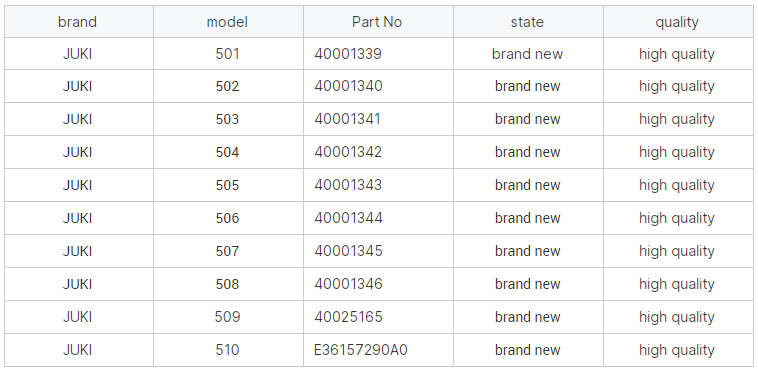Click part number 40001341
This screenshot has width=758, height=371.
[348, 119]
